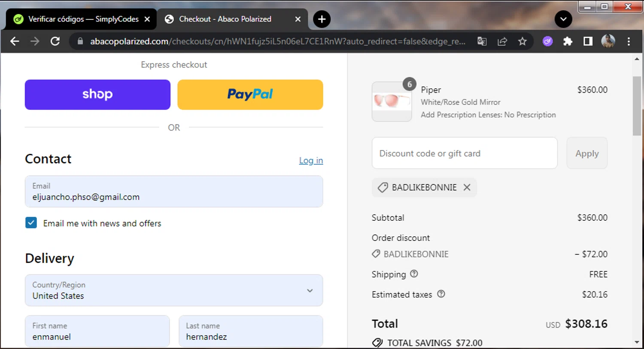
Task: Click the Log in link
Action: click(311, 160)
